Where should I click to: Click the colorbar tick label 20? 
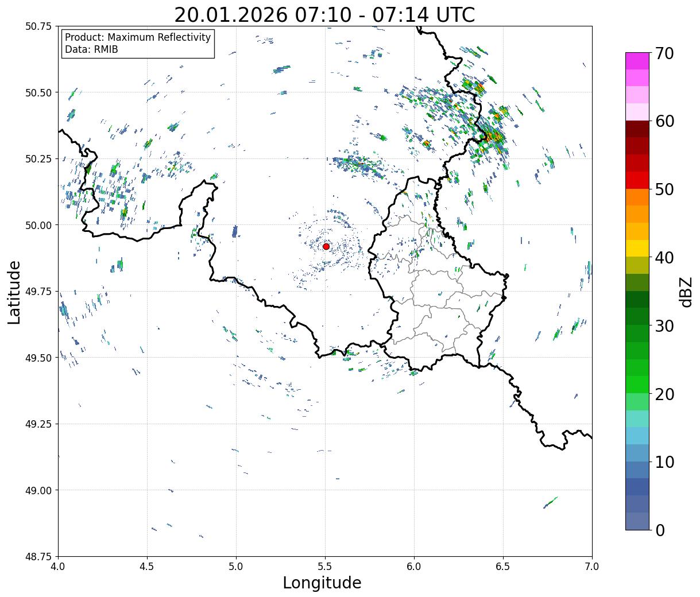(x=664, y=394)
